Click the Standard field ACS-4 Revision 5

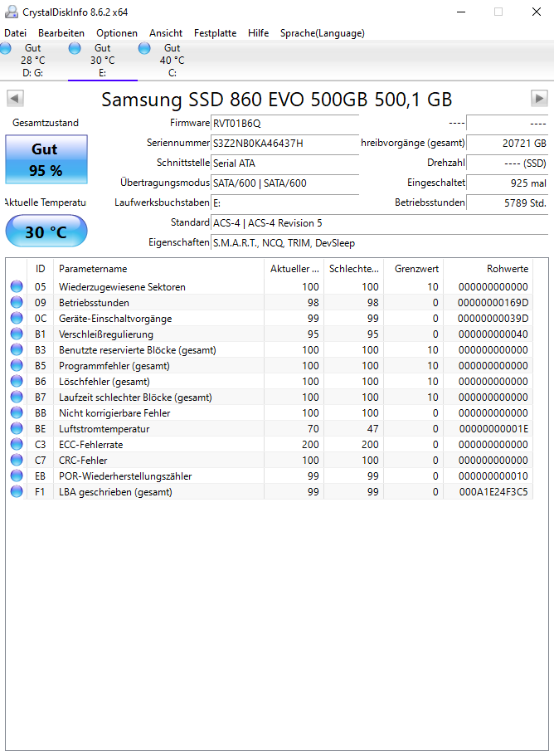380,222
